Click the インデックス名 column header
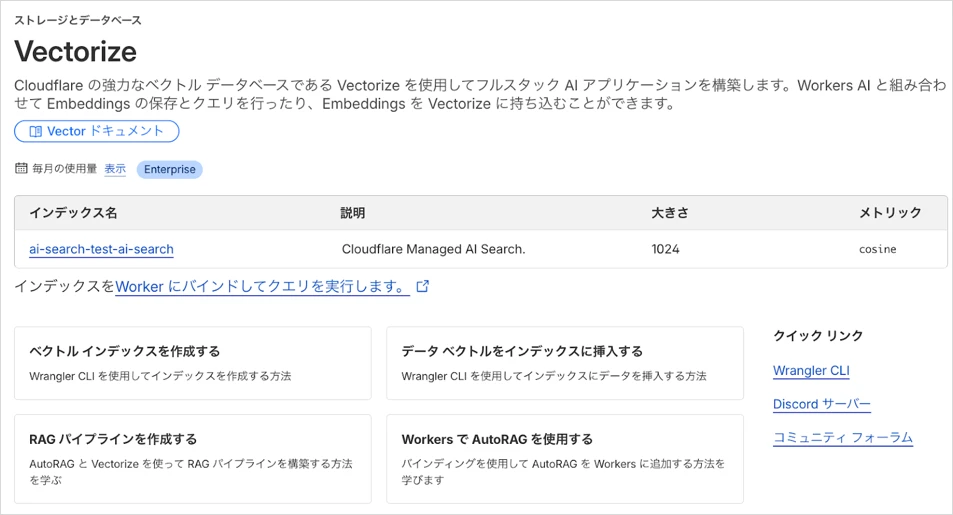This screenshot has width=953, height=515. pos(73,213)
